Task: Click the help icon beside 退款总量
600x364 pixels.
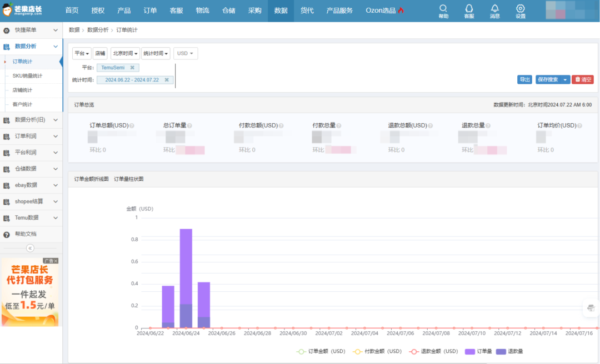Action: (488, 125)
